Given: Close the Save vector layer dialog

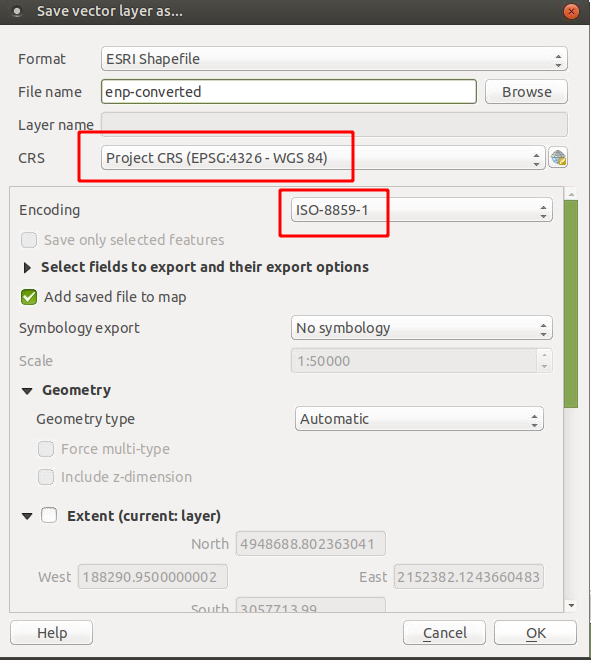Looking at the screenshot, I should [571, 11].
